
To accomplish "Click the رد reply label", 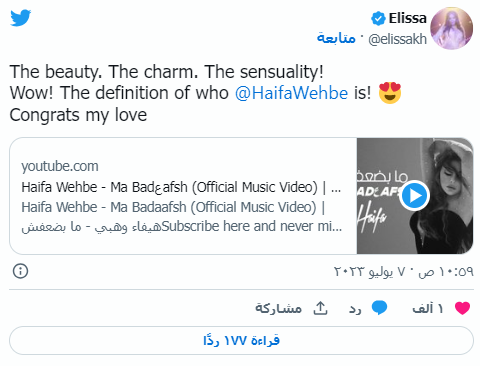I will (x=355, y=309).
